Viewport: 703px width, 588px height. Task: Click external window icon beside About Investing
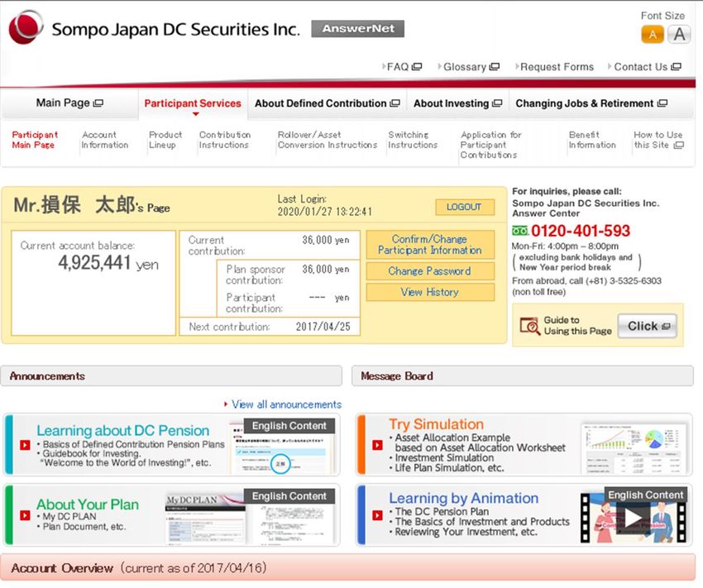pos(497,103)
